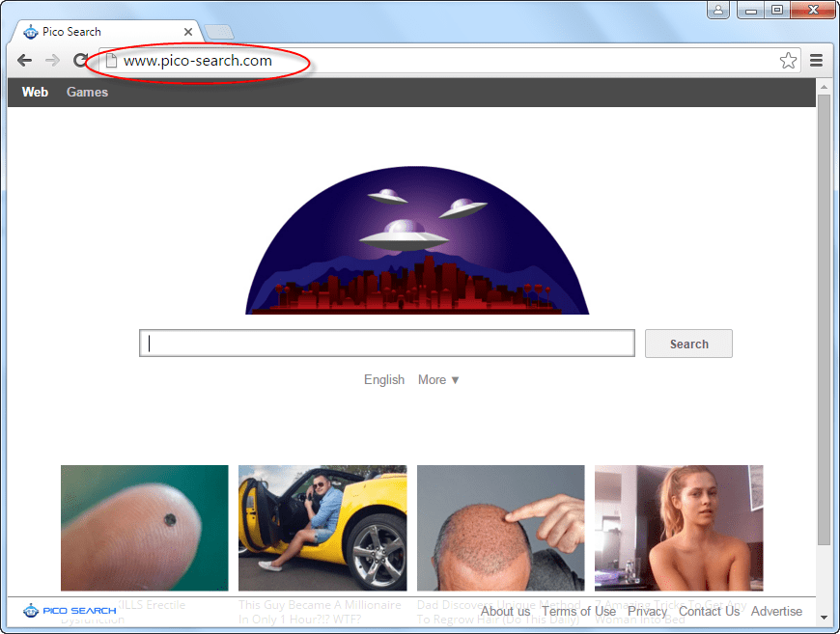This screenshot has width=840, height=634.
Task: Open the blonde woman ad thumbnail
Action: pos(679,528)
